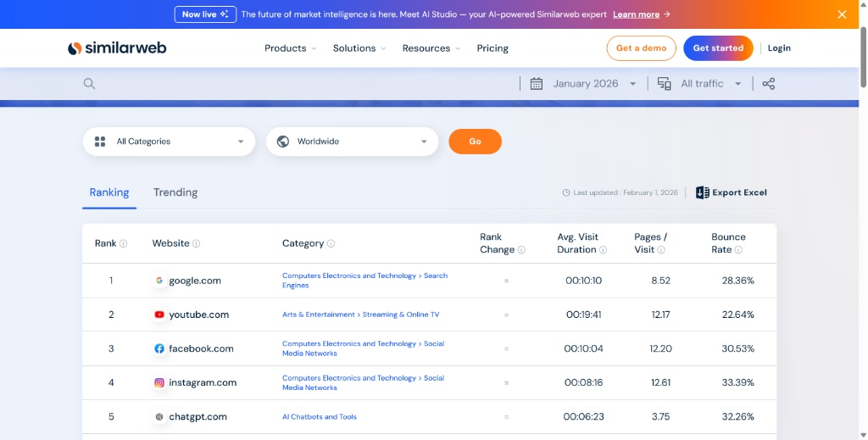
Task: Follow the Learn more link in banner
Action: click(636, 14)
